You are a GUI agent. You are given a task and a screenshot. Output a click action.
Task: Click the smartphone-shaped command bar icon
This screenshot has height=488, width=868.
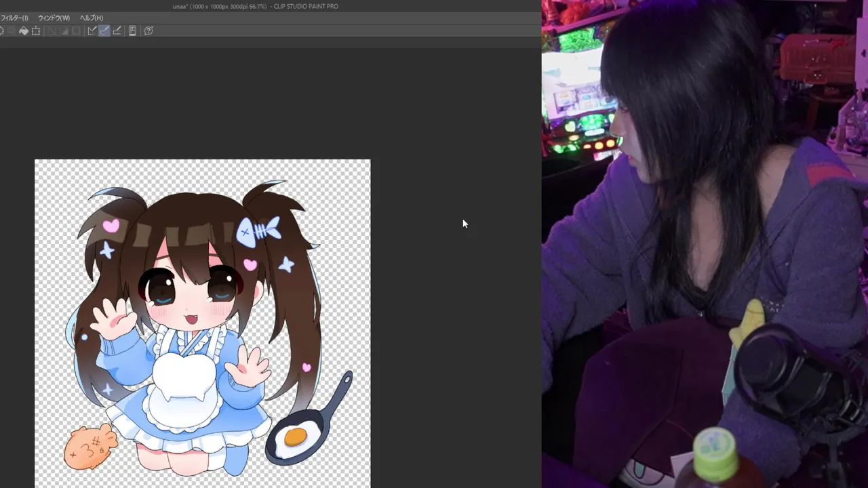(x=132, y=30)
